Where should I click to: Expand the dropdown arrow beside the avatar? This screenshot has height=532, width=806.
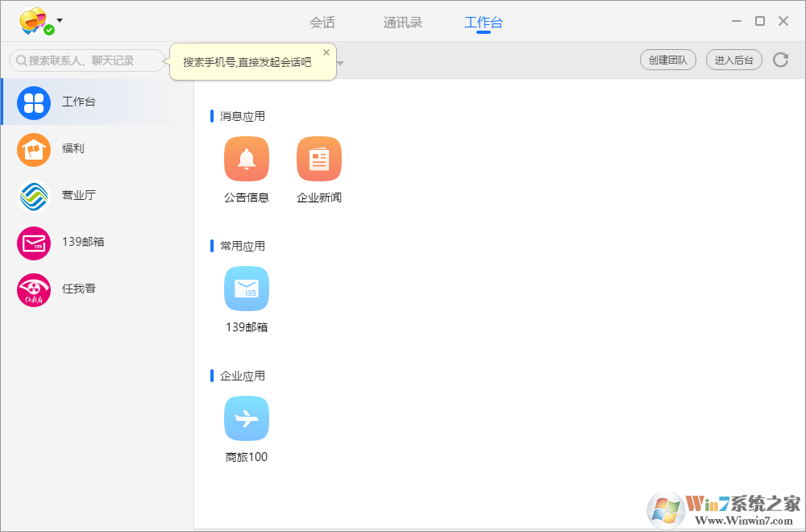click(x=60, y=20)
